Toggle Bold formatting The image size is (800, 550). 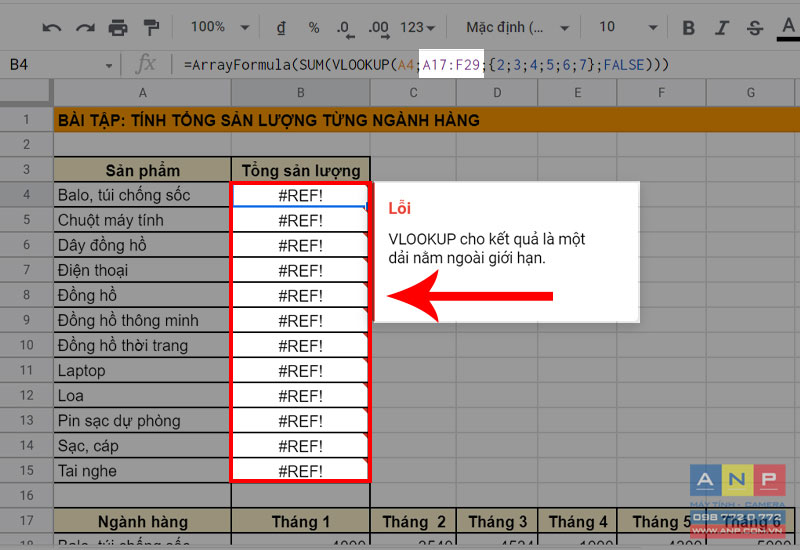[689, 28]
